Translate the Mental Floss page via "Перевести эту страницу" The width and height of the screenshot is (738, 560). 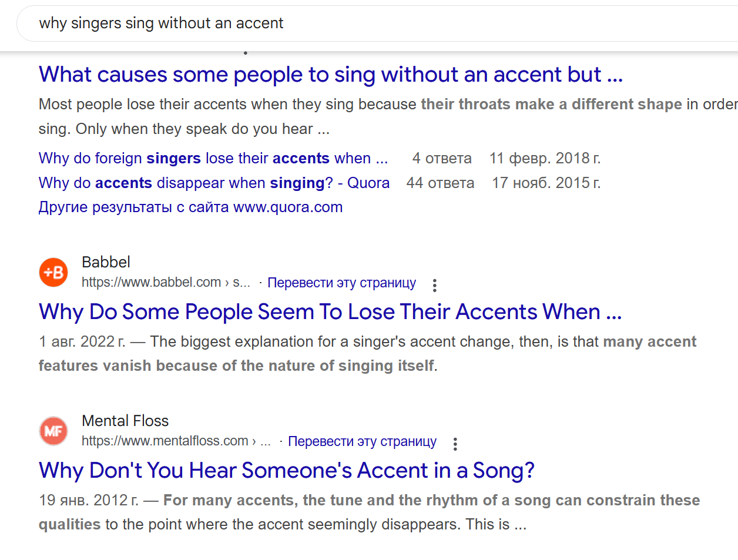[x=362, y=441]
